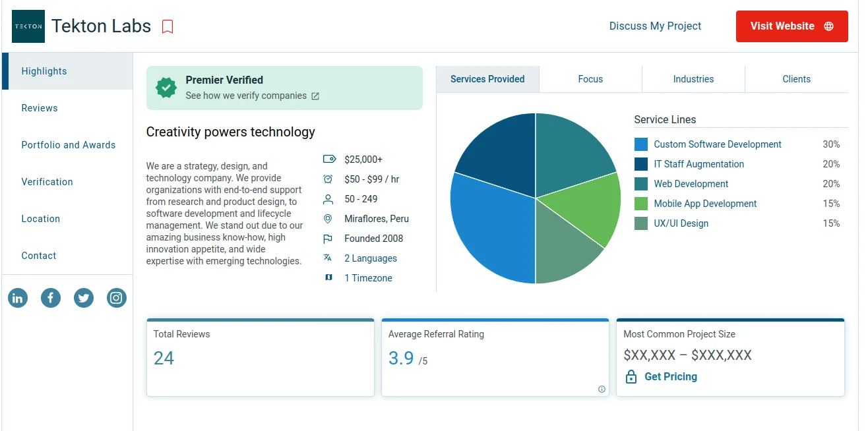This screenshot has width=868, height=431.
Task: Click the external link icon next to verify companies
Action: (315, 96)
